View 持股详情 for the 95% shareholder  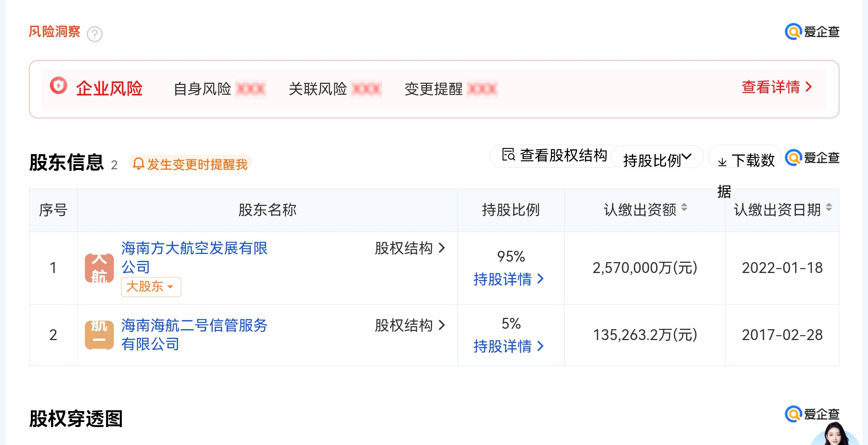point(508,279)
